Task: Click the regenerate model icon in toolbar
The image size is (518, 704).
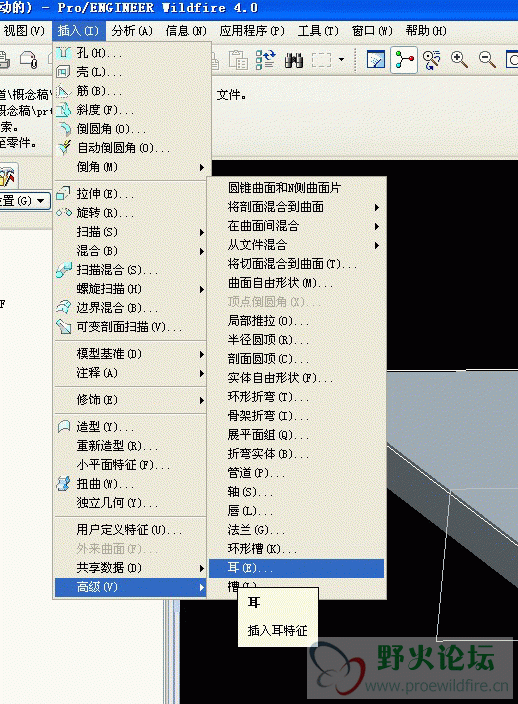Action: [x=265, y=60]
